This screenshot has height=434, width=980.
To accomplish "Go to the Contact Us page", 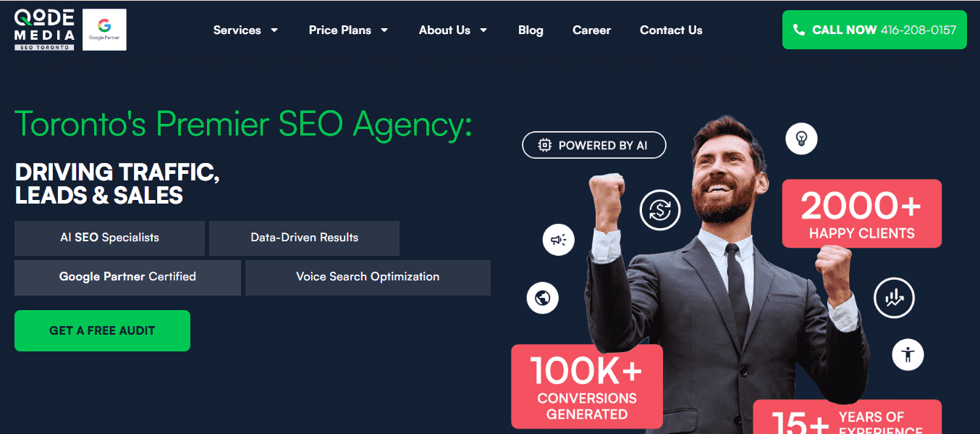I will 671,30.
